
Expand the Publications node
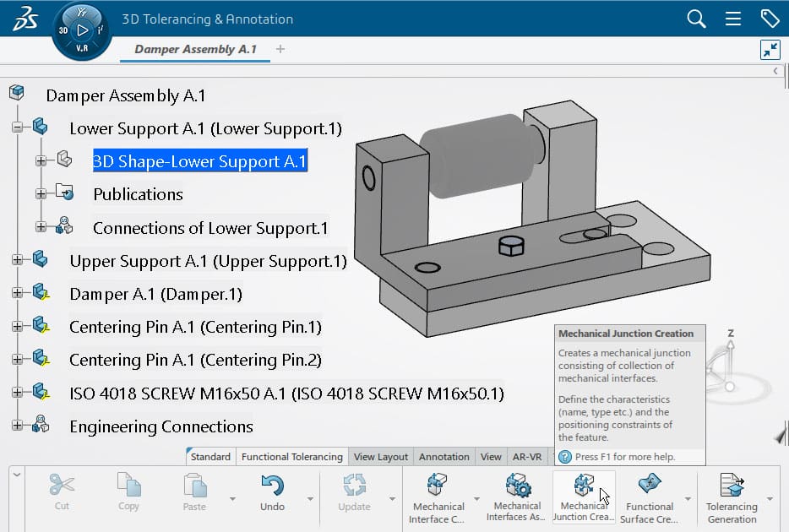tap(41, 193)
